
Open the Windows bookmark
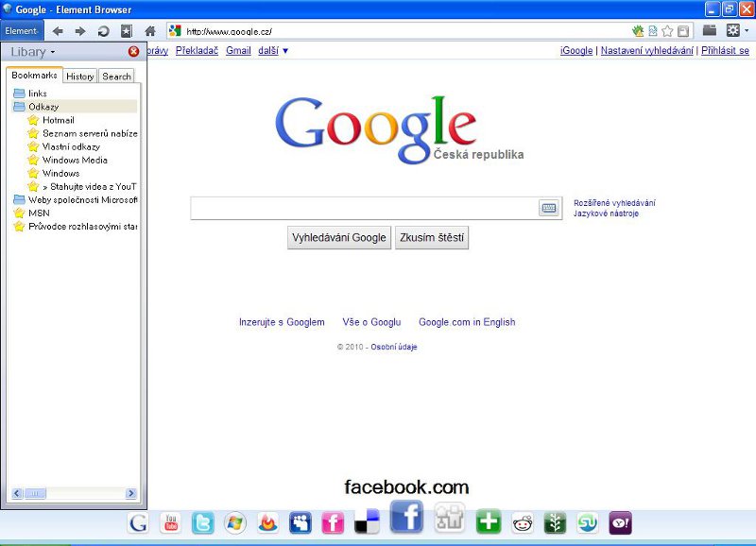tap(54, 173)
